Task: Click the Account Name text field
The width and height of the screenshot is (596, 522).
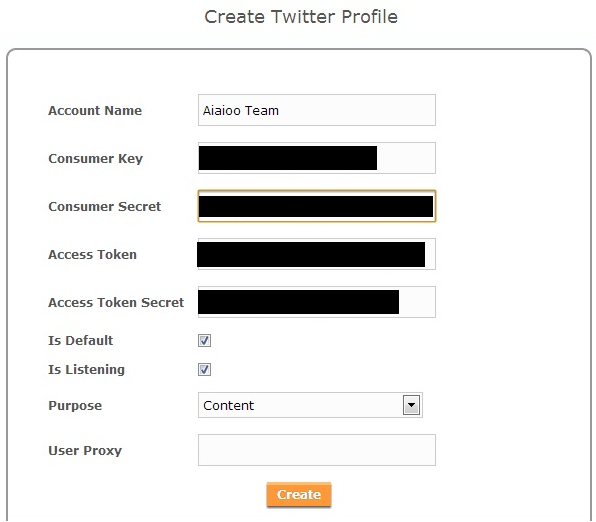Action: click(317, 110)
